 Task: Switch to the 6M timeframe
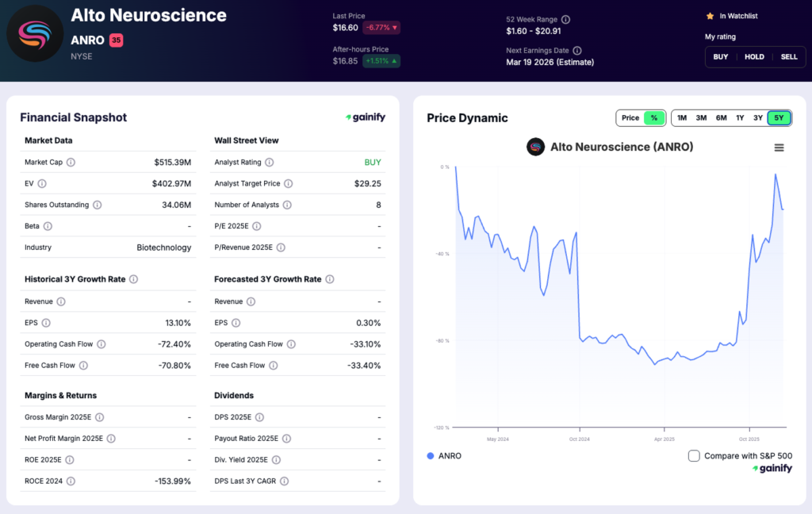coord(721,117)
